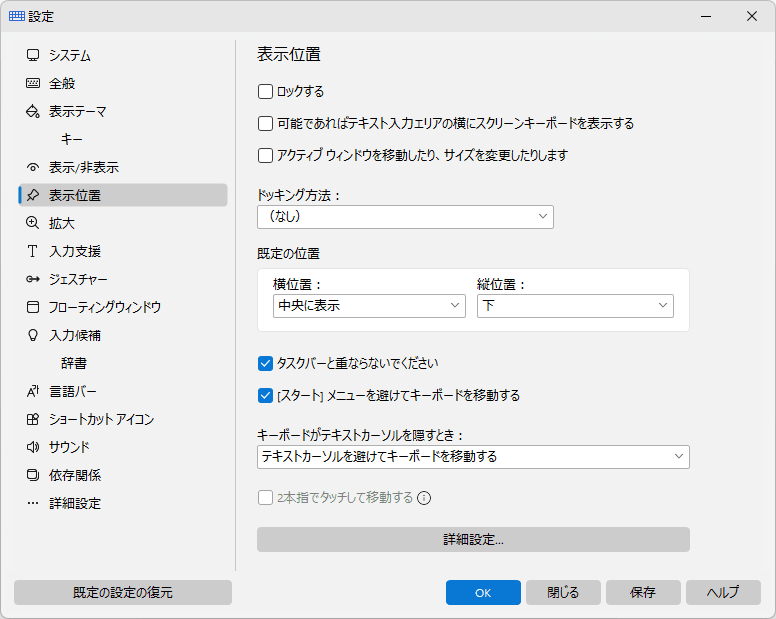
Task: Click the pin icon beside 表示位置
Action: (x=33, y=195)
